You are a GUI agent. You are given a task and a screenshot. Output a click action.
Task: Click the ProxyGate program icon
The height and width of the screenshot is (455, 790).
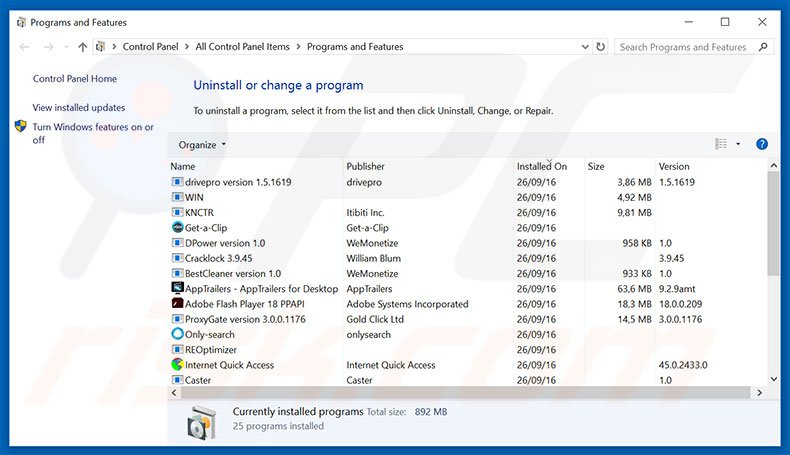(177, 319)
